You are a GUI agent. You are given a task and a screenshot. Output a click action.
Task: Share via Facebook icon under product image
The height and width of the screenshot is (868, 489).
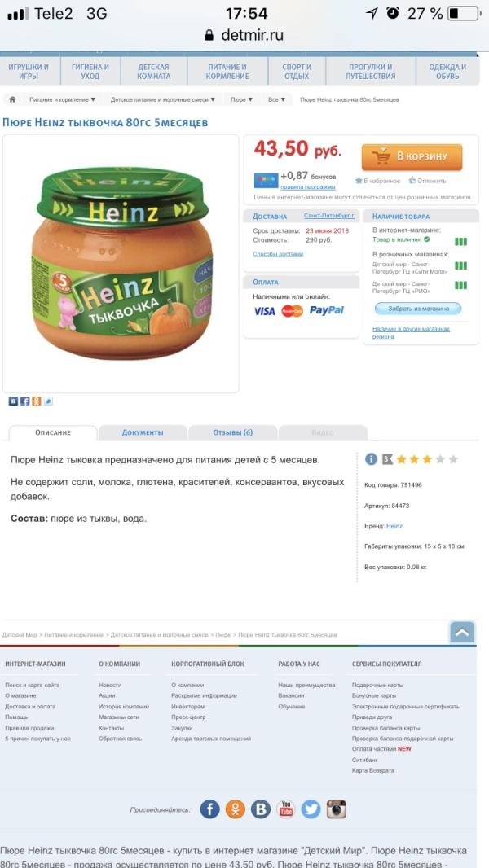(x=25, y=401)
